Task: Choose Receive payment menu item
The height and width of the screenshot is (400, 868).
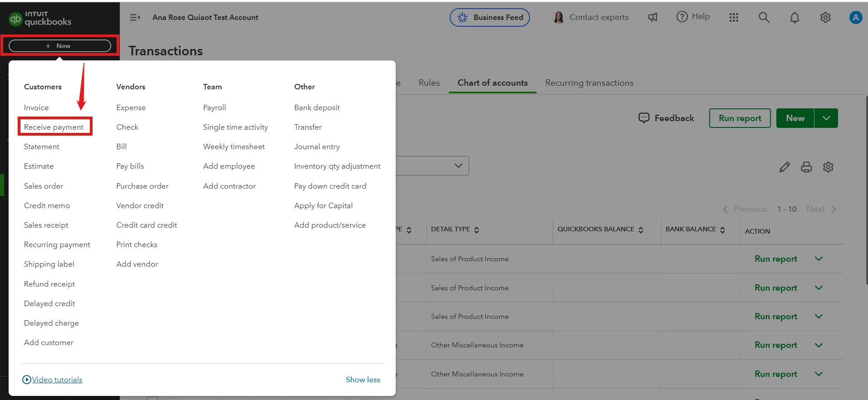Action: (54, 127)
